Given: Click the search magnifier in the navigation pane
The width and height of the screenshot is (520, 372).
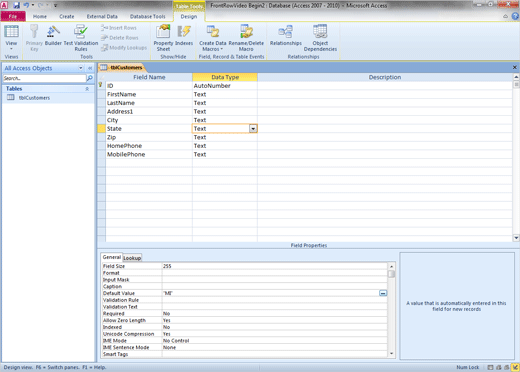Looking at the screenshot, I should [x=89, y=78].
